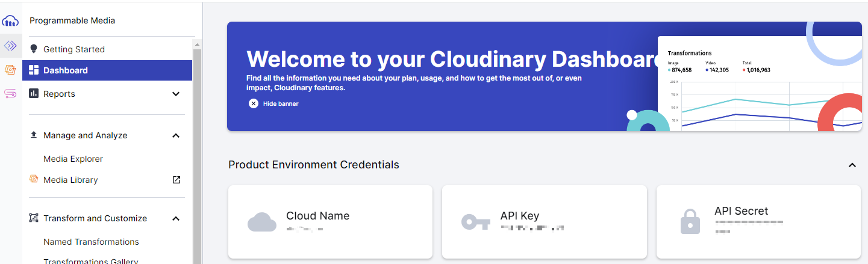Click the Video 142,305 statistic
868x264 pixels.
[717, 67]
